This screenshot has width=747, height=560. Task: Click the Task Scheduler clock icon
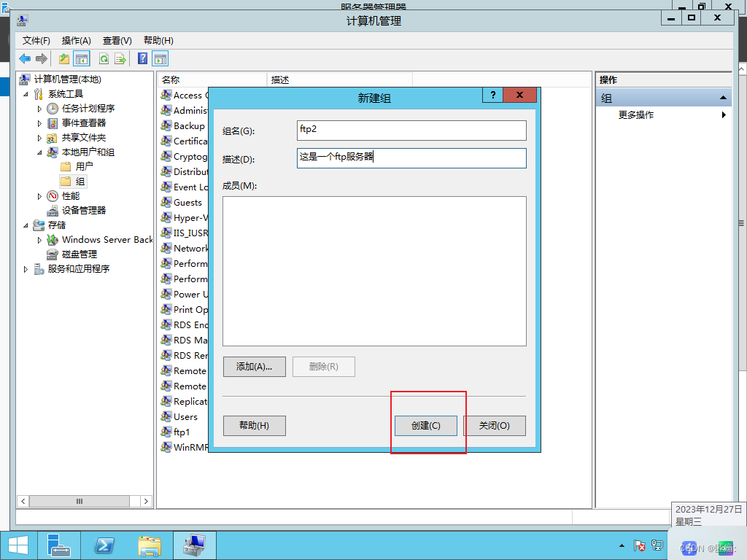pyautogui.click(x=53, y=109)
